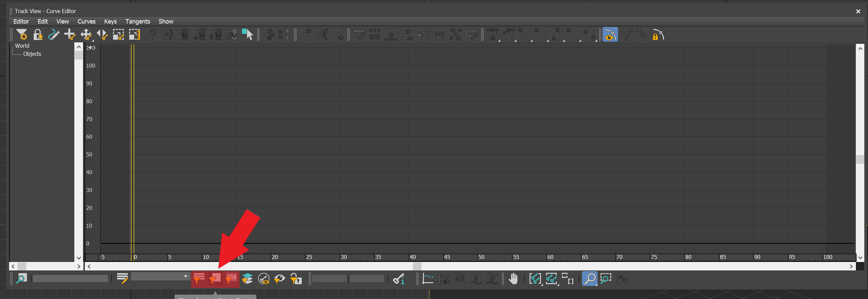
Task: Expand the Objects node in tree
Action: click(32, 54)
